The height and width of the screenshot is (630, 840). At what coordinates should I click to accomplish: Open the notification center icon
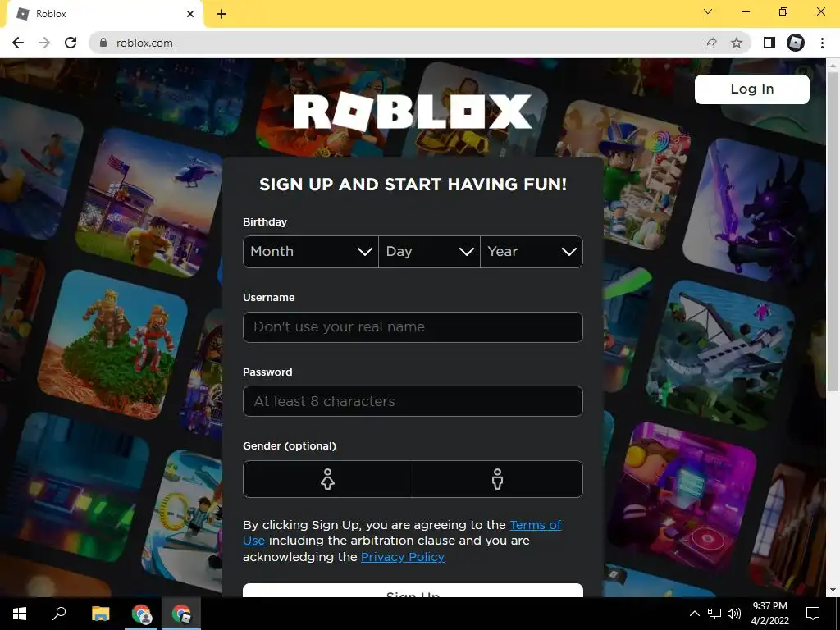pyautogui.click(x=813, y=614)
